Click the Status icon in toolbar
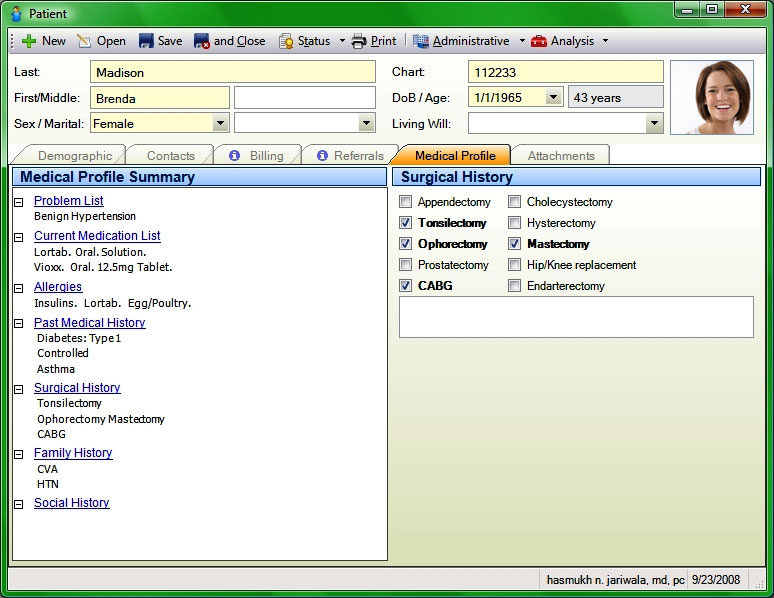The image size is (774, 598). click(x=286, y=41)
